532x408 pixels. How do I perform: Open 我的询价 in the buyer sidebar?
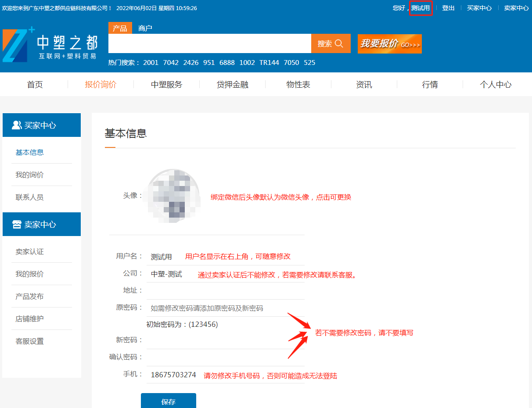click(x=29, y=175)
